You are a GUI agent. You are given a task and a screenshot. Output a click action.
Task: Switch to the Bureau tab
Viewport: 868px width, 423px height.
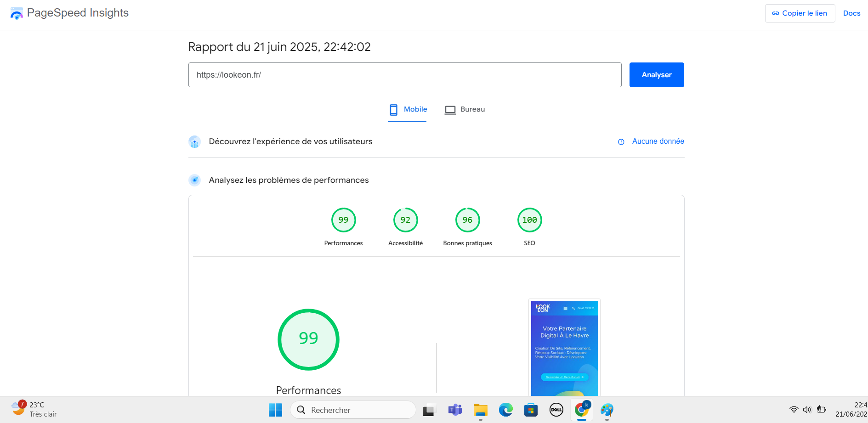(x=465, y=109)
